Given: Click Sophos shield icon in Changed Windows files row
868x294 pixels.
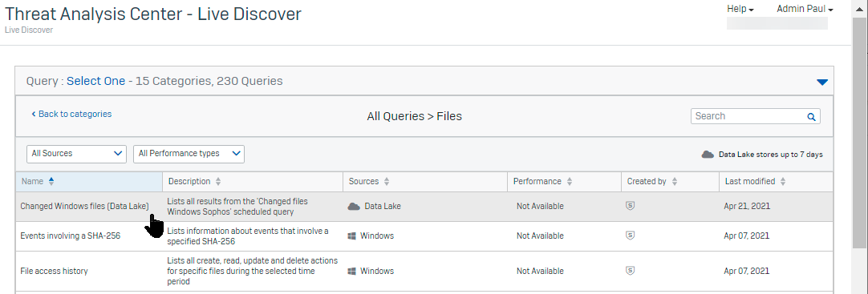Looking at the screenshot, I should (630, 206).
